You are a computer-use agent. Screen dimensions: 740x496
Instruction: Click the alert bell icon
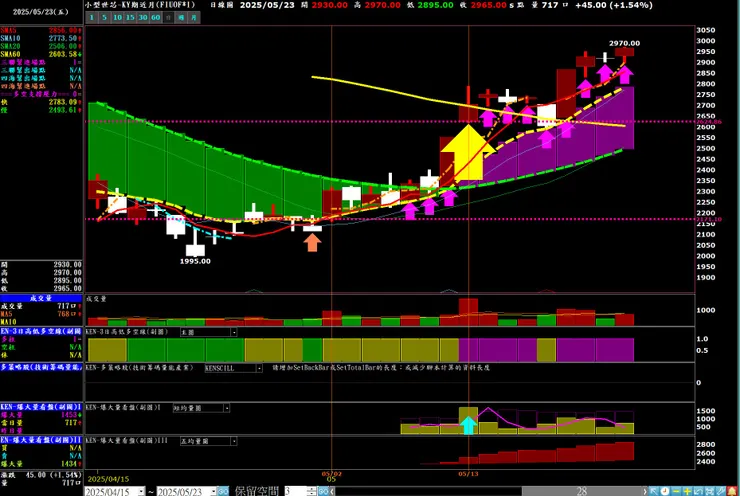click(x=732, y=491)
